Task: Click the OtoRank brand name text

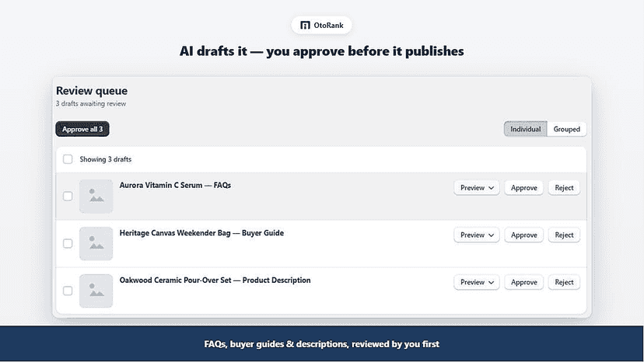Action: tap(328, 26)
